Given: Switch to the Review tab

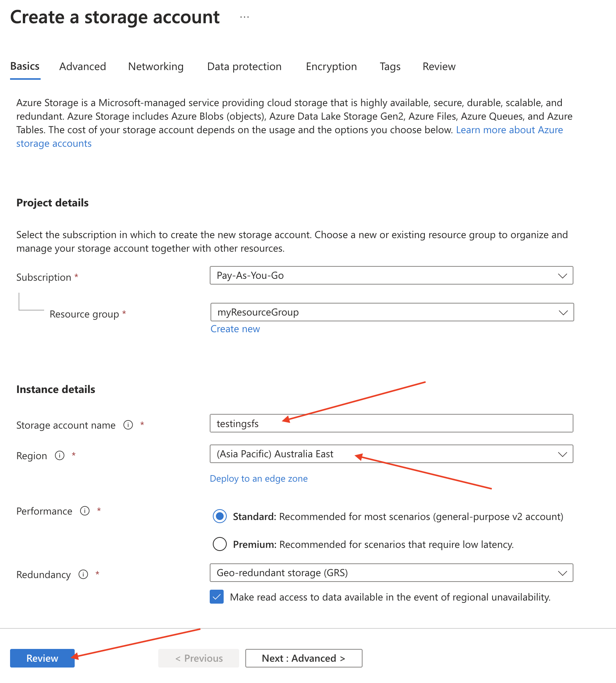Looking at the screenshot, I should (439, 67).
